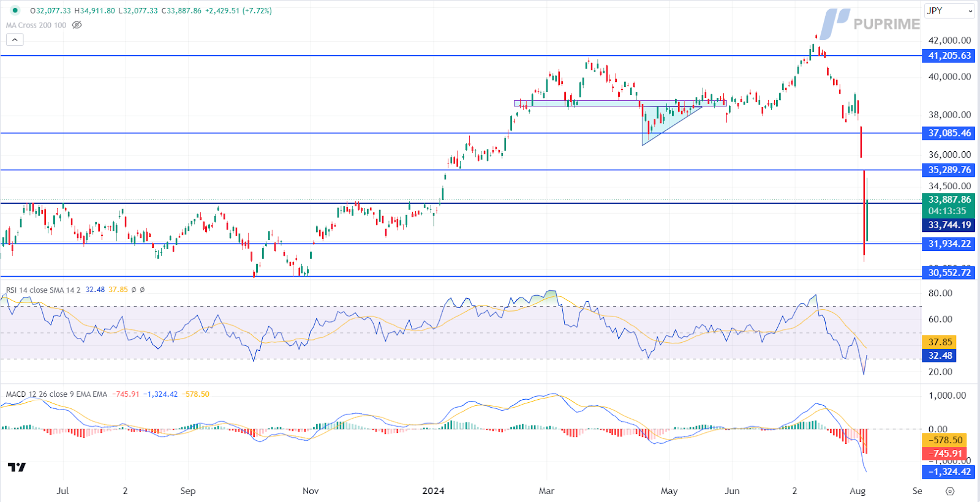This screenshot has height=502, width=980.
Task: Click the current price label 33,887.86
Action: click(x=948, y=200)
